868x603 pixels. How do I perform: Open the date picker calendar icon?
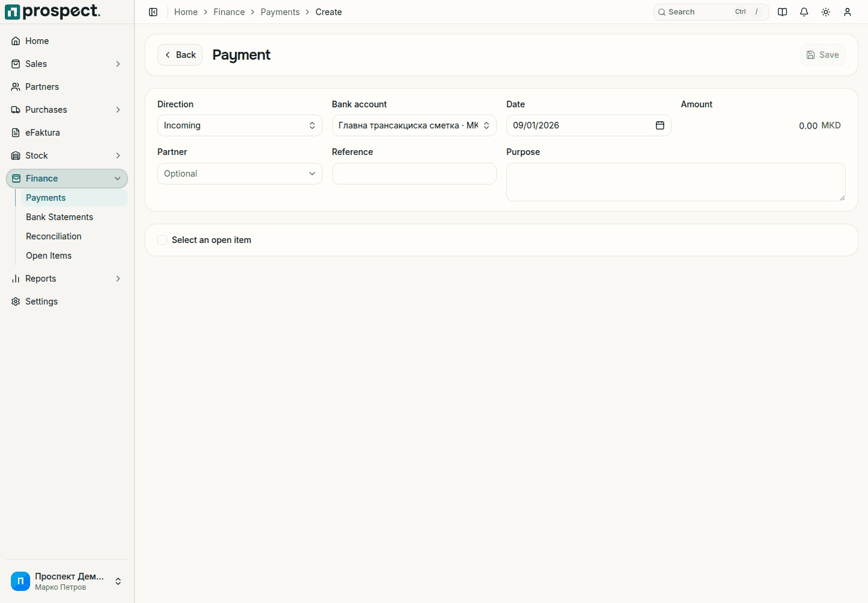click(660, 125)
